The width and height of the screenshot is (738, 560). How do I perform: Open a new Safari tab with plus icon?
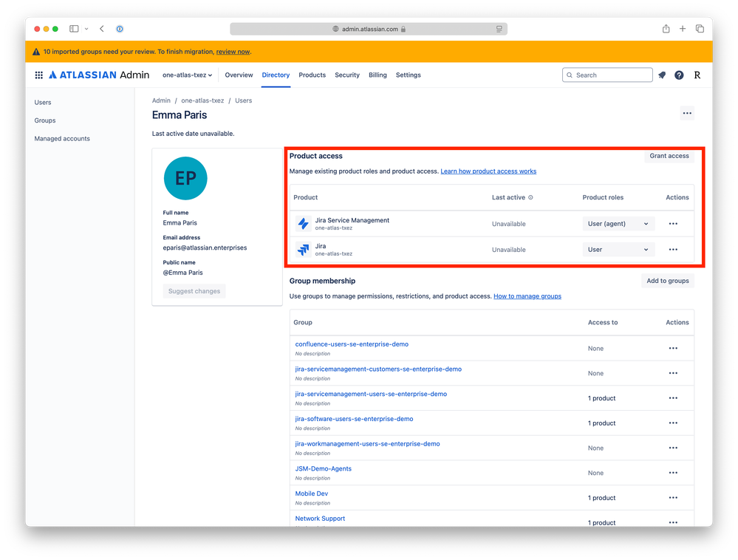pos(683,29)
